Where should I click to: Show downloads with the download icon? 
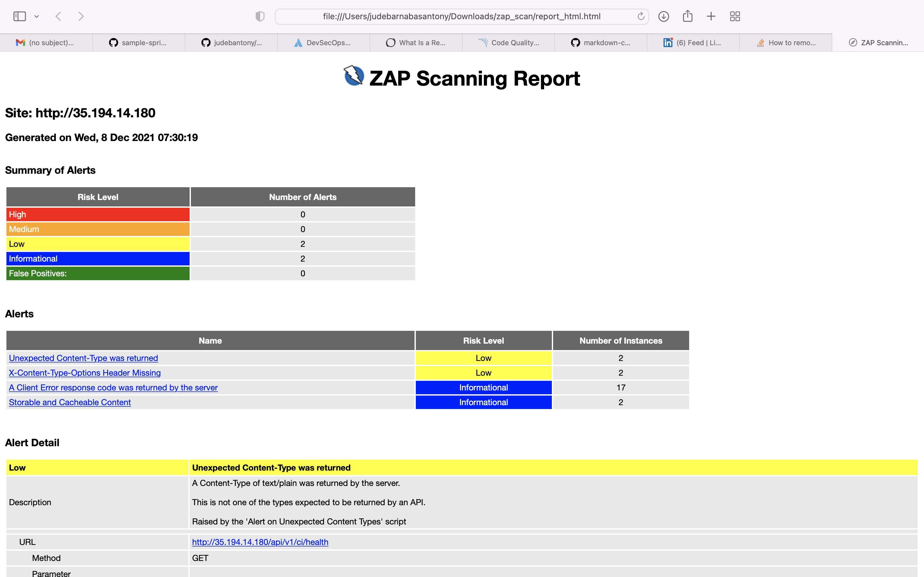[x=663, y=16]
